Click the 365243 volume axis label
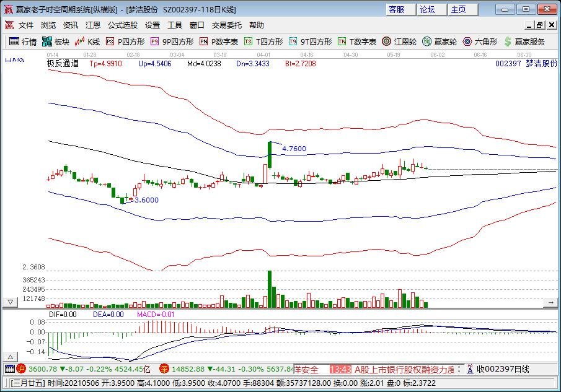 [33, 280]
